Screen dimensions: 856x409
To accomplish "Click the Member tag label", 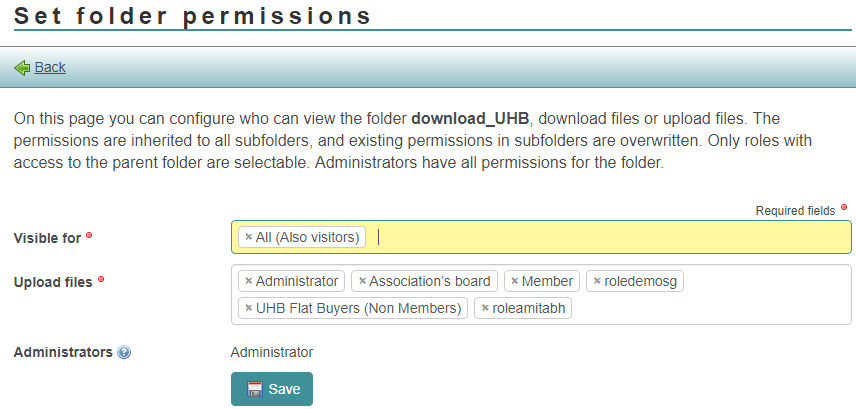I will (547, 281).
